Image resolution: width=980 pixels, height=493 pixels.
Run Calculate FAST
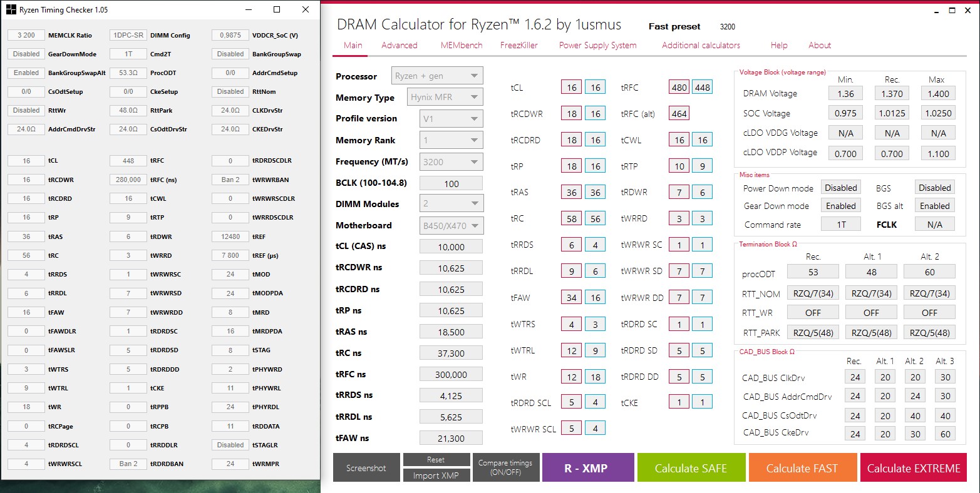802,468
